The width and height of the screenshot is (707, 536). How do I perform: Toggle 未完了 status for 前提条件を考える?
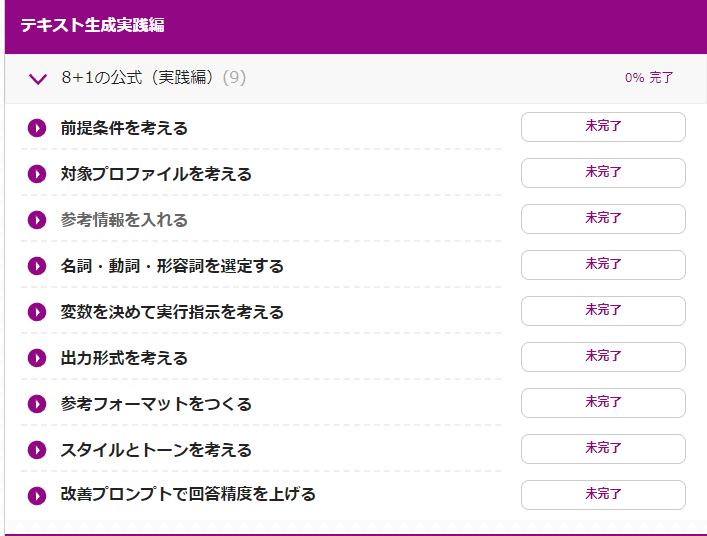603,127
